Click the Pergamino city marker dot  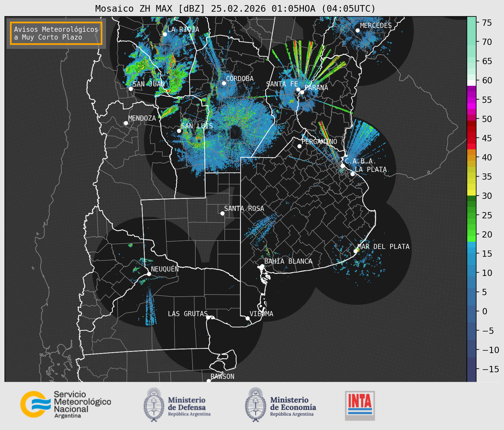click(x=300, y=146)
